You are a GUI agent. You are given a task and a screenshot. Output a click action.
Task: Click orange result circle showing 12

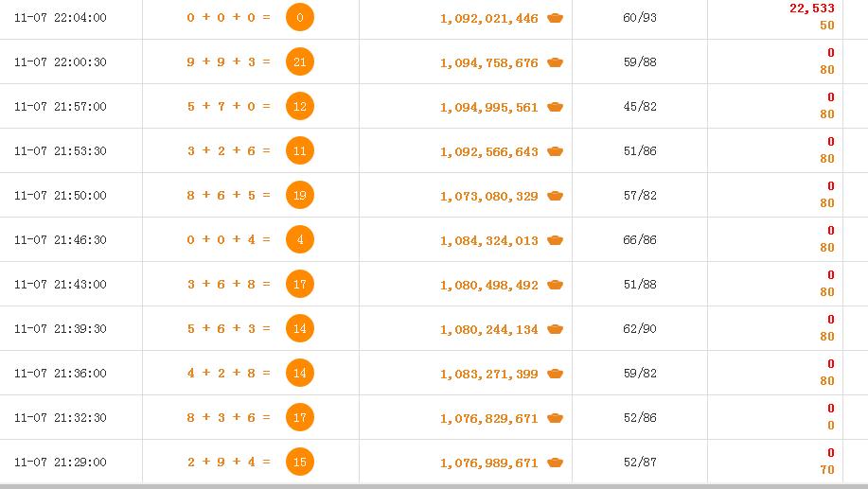300,106
